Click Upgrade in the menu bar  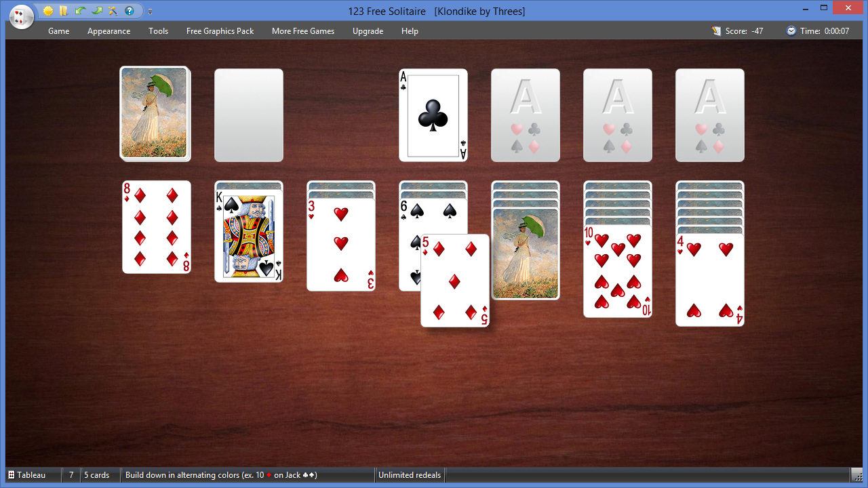(368, 30)
